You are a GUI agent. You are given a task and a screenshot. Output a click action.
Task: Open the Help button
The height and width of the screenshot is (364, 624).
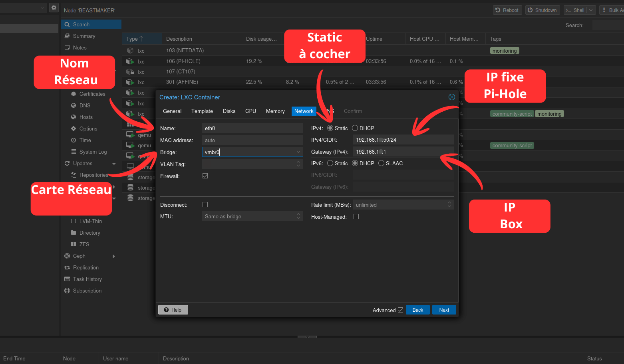[x=173, y=310]
